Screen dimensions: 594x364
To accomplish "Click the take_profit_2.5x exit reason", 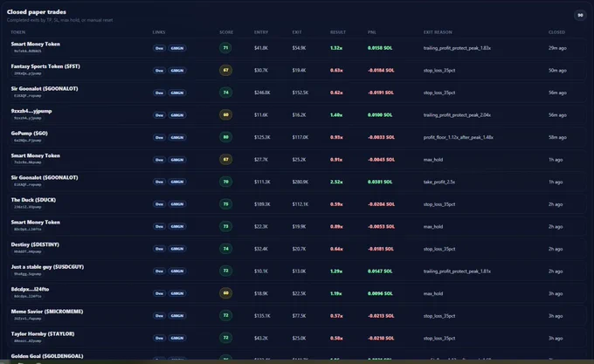I will pyautogui.click(x=439, y=182).
